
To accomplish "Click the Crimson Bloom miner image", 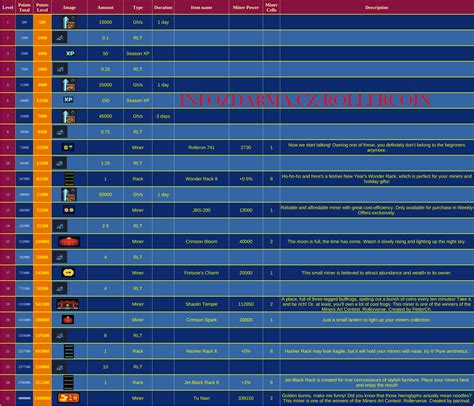I will tap(69, 241).
